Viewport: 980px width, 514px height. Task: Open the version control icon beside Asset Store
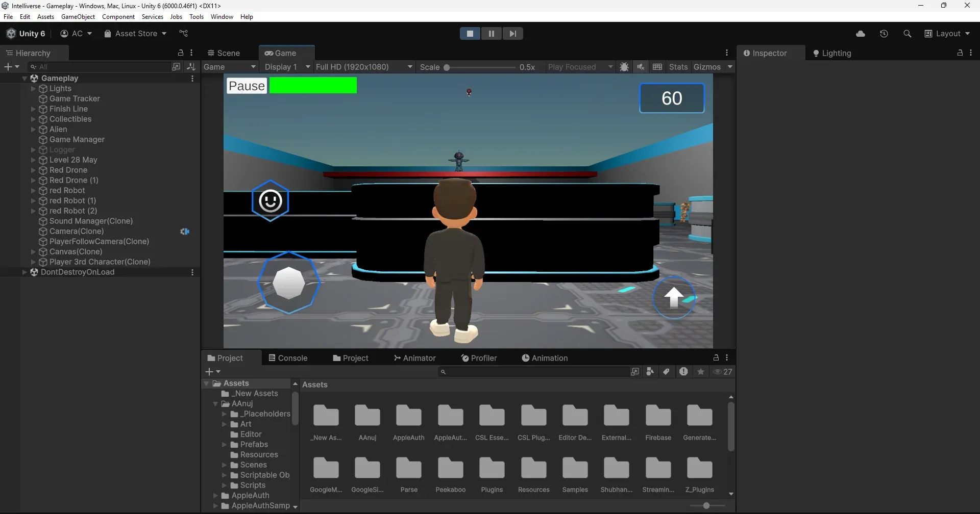coord(184,34)
